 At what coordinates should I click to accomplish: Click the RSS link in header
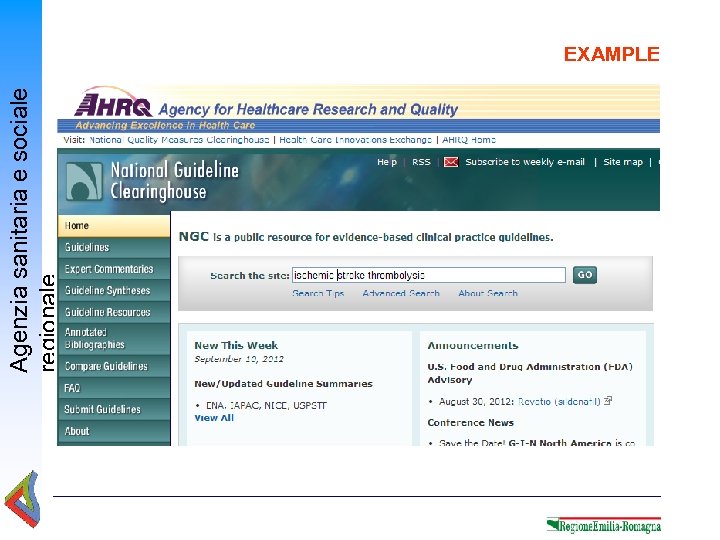coord(421,162)
